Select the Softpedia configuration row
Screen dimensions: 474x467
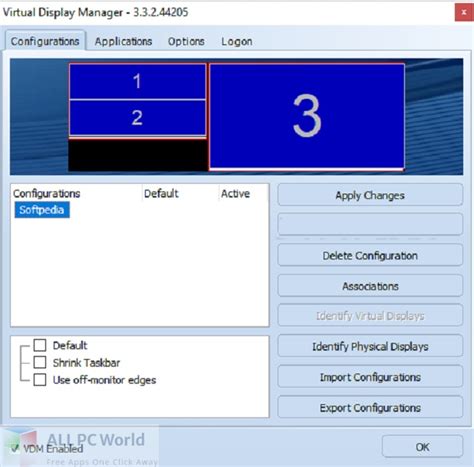coord(42,210)
